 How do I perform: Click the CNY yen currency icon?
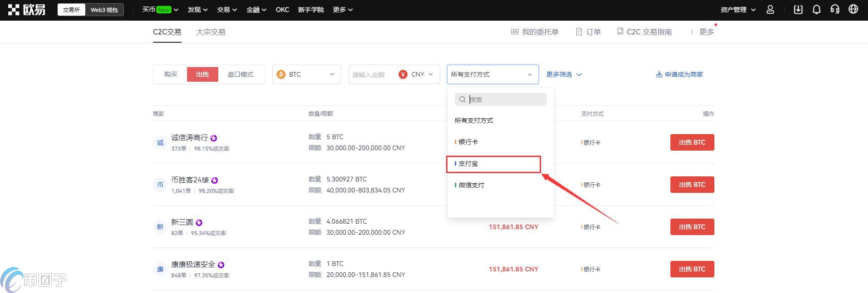(403, 74)
